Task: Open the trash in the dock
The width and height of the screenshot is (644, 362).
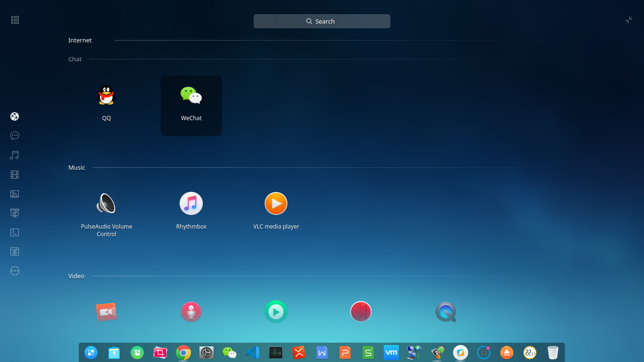Action: pos(553,352)
